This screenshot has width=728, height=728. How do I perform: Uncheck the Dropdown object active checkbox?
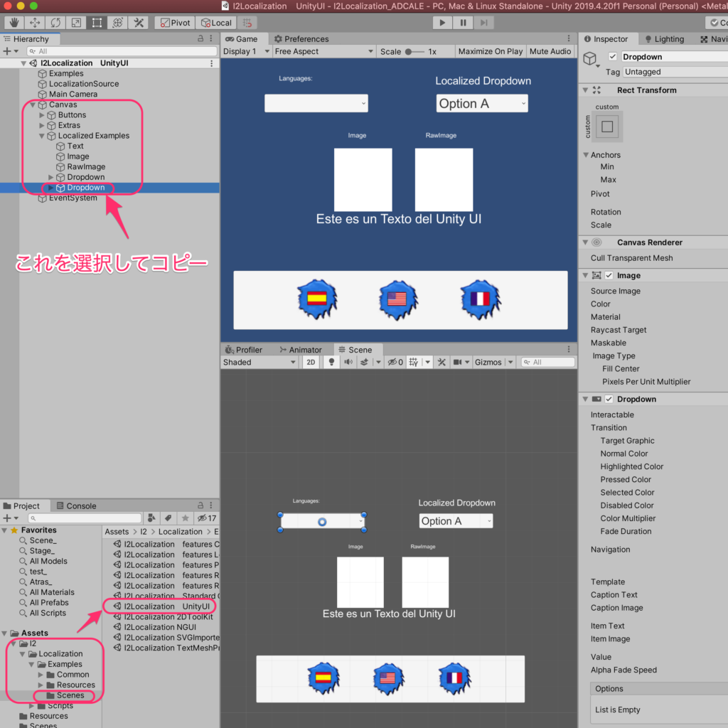click(613, 57)
